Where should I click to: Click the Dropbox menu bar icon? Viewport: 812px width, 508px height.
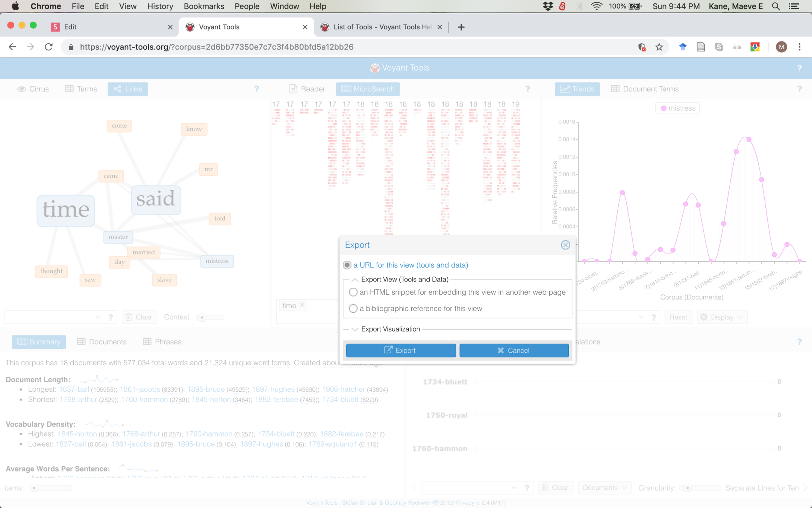(x=548, y=6)
